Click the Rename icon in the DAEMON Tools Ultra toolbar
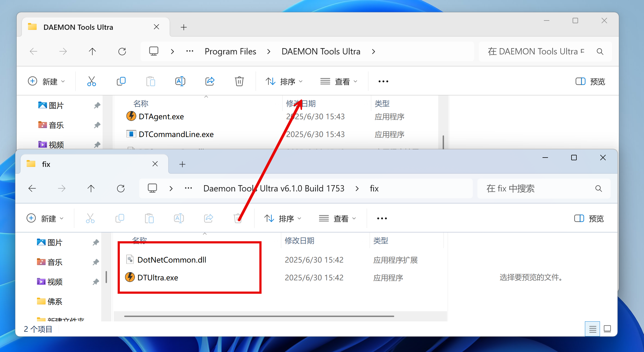This screenshot has width=644, height=352. (x=180, y=81)
